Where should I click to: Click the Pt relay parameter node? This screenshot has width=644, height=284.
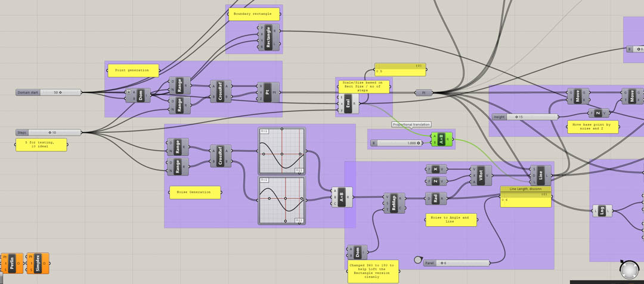tap(423, 93)
